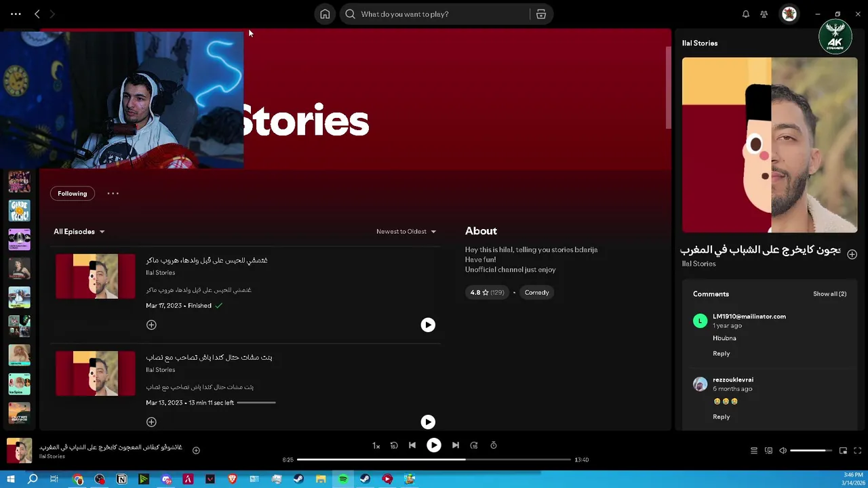
Task: Open the Friend Activity icon
Action: [x=764, y=14]
